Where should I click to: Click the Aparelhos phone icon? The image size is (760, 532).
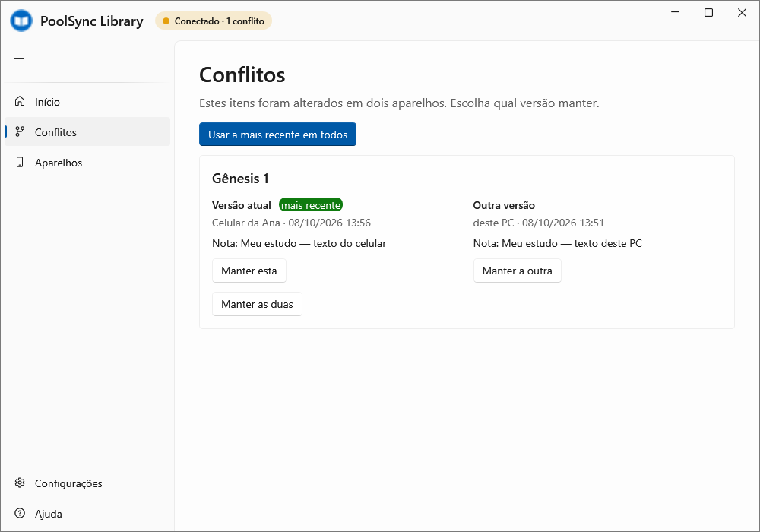pyautogui.click(x=20, y=163)
